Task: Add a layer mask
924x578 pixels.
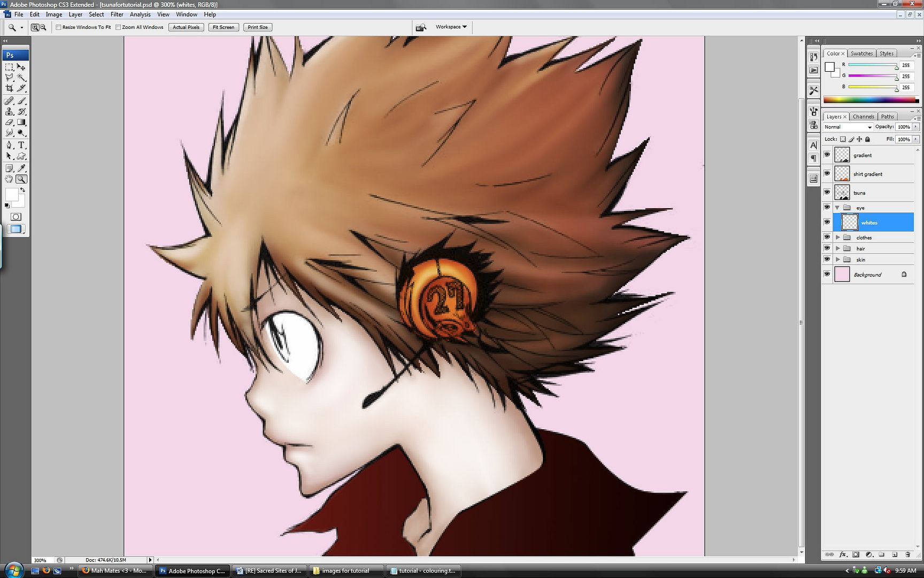Action: pyautogui.click(x=856, y=554)
